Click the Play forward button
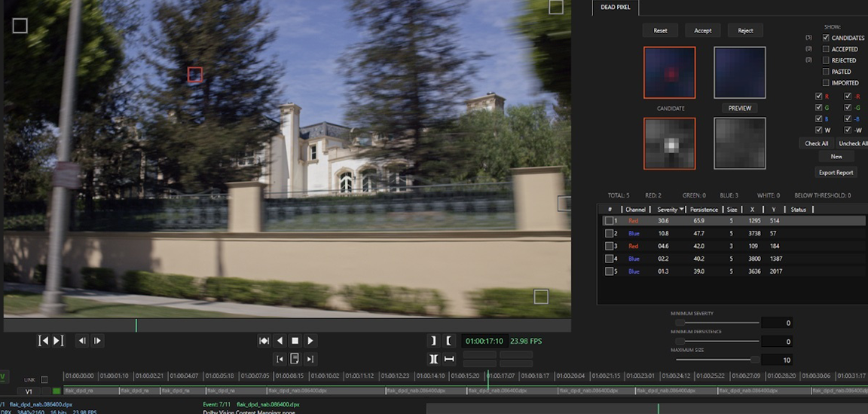Image resolution: width=868 pixels, height=414 pixels. coord(310,341)
